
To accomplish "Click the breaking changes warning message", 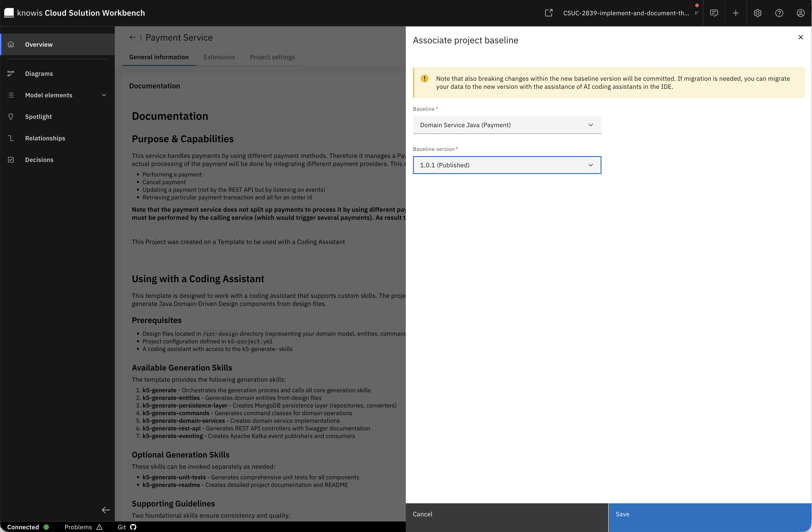I will (x=613, y=83).
